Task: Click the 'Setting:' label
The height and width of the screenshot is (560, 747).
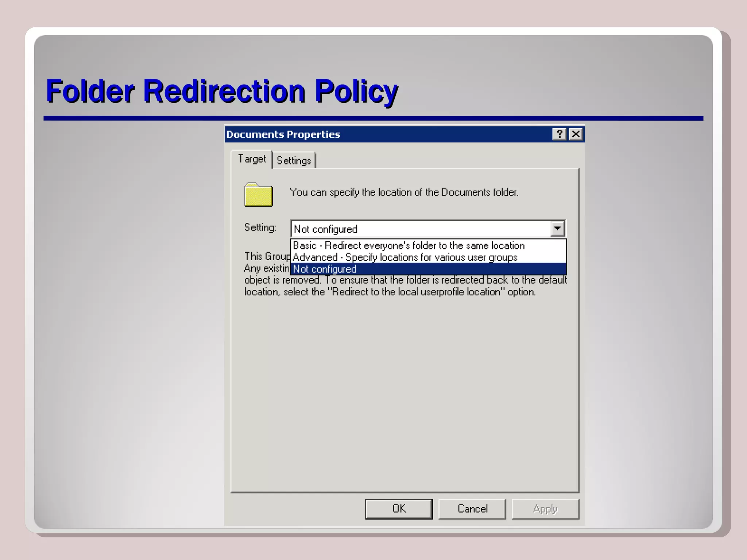Action: [260, 227]
